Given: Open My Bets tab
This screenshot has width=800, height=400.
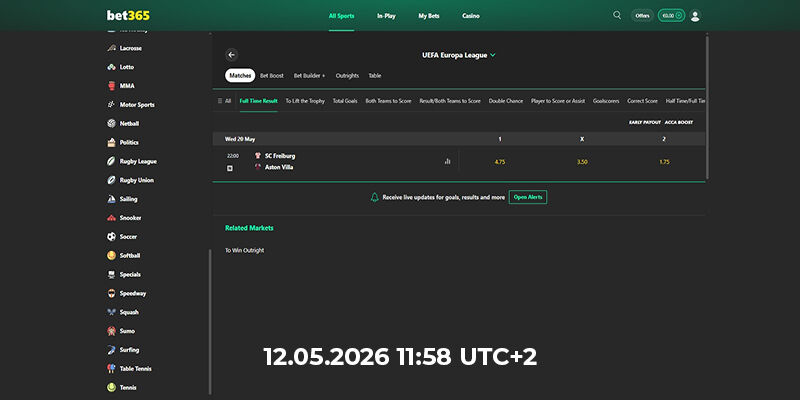Looking at the screenshot, I should coord(429,16).
